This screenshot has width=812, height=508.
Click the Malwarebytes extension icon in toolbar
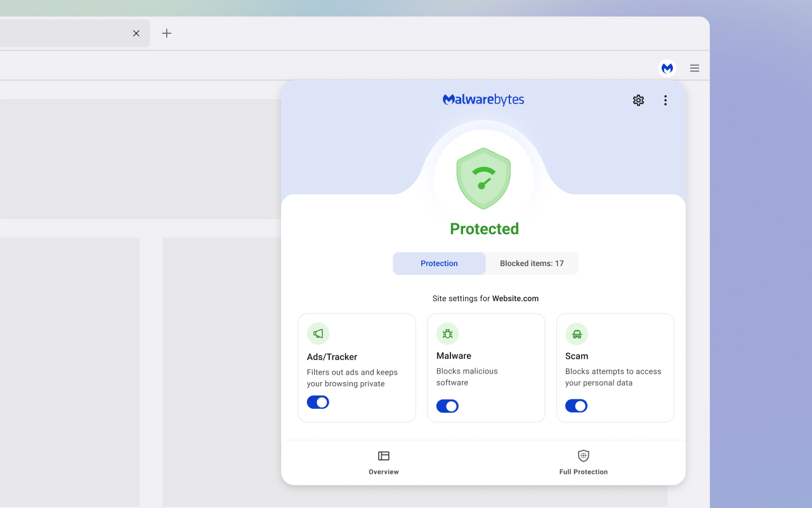667,68
